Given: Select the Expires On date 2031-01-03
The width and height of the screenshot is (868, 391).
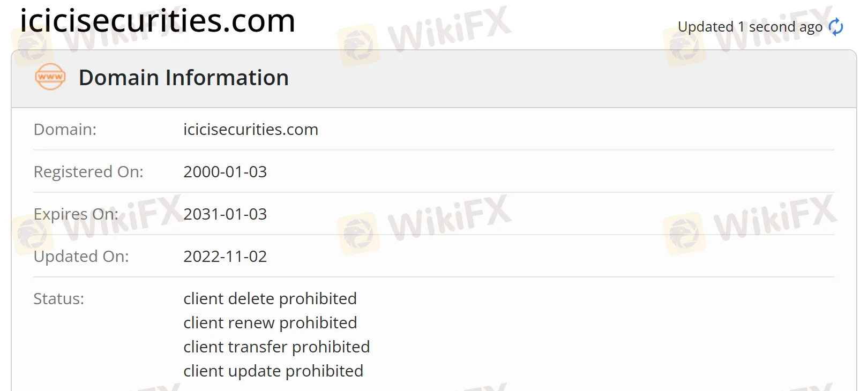Looking at the screenshot, I should (x=225, y=214).
